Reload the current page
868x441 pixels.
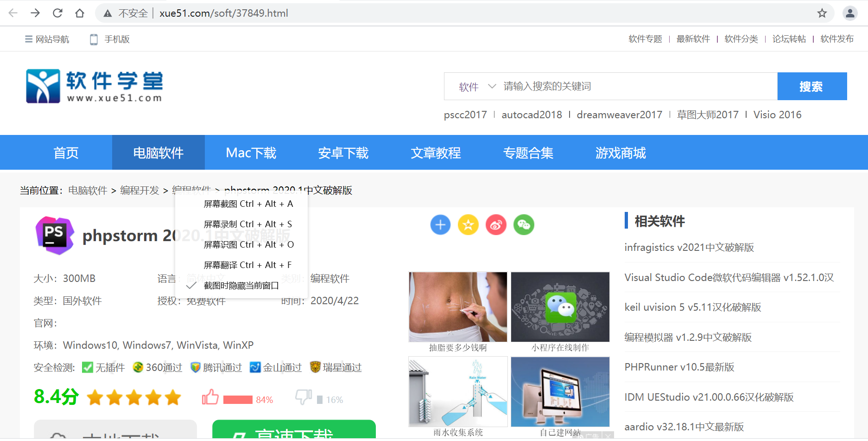click(x=57, y=13)
